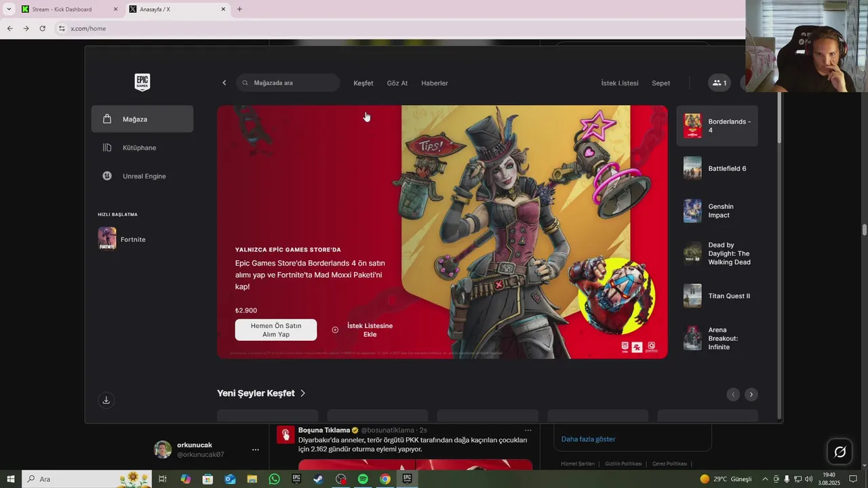This screenshot has width=868, height=488.
Task: Close the Kick Dashboard tab
Action: click(x=115, y=9)
